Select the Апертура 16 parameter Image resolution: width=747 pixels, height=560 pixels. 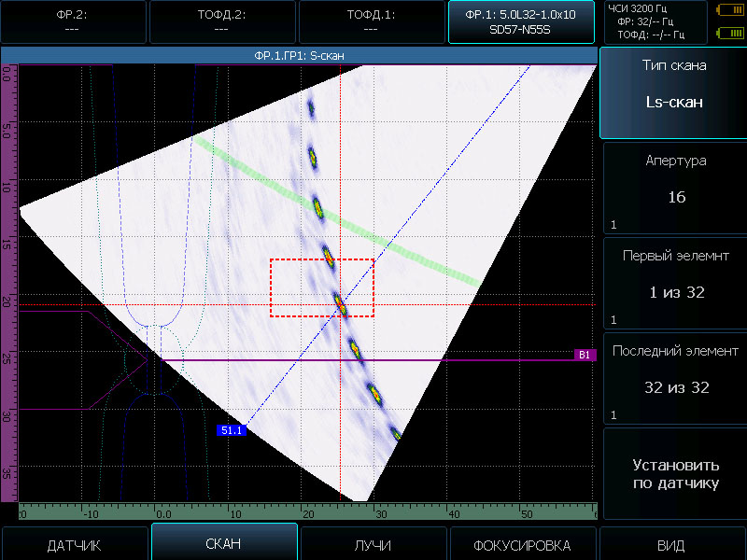coord(673,187)
